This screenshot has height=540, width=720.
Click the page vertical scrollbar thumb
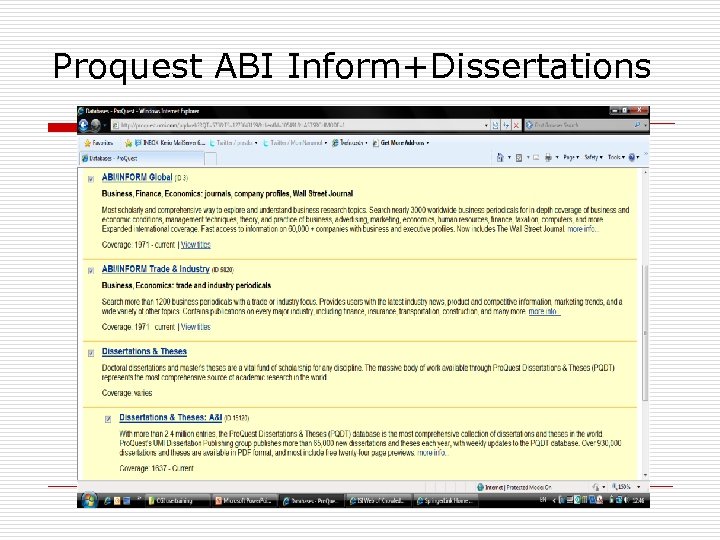tap(645, 333)
